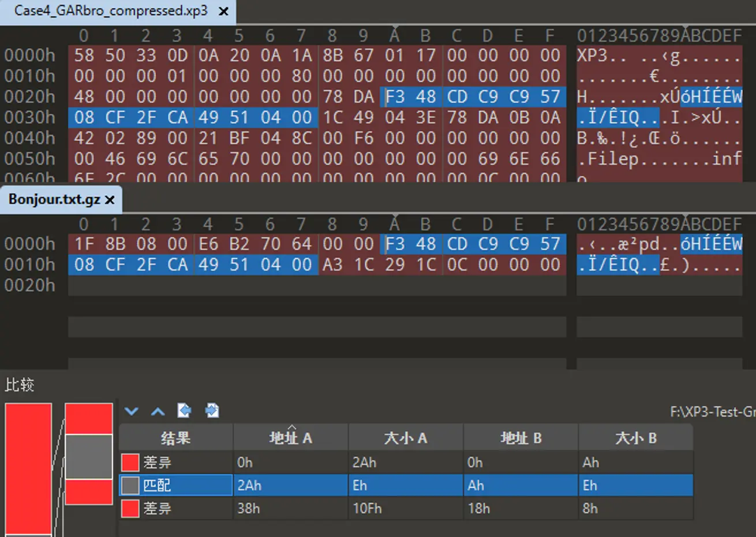Close the Bonjour.txt.gz tab
756x537 pixels.
coord(110,199)
